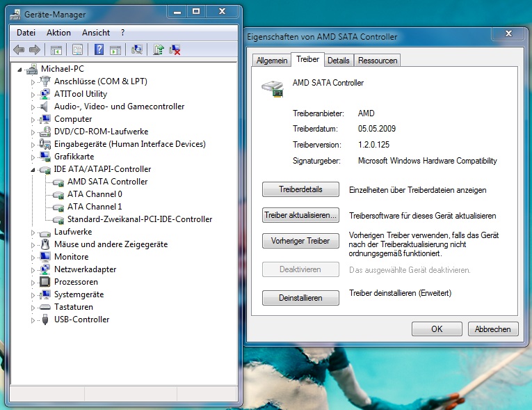Toggle the action pane toolbar icon
Viewport: 532px width, 410px height.
pos(115,50)
